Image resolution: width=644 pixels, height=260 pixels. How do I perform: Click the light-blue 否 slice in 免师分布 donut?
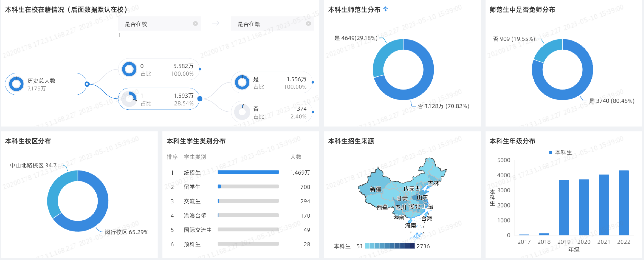547,49
